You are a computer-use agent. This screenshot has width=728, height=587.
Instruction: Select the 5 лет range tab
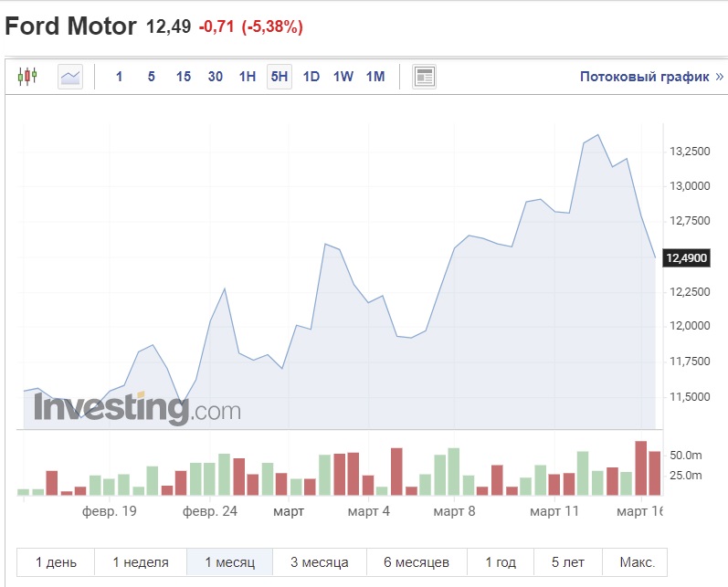click(568, 562)
